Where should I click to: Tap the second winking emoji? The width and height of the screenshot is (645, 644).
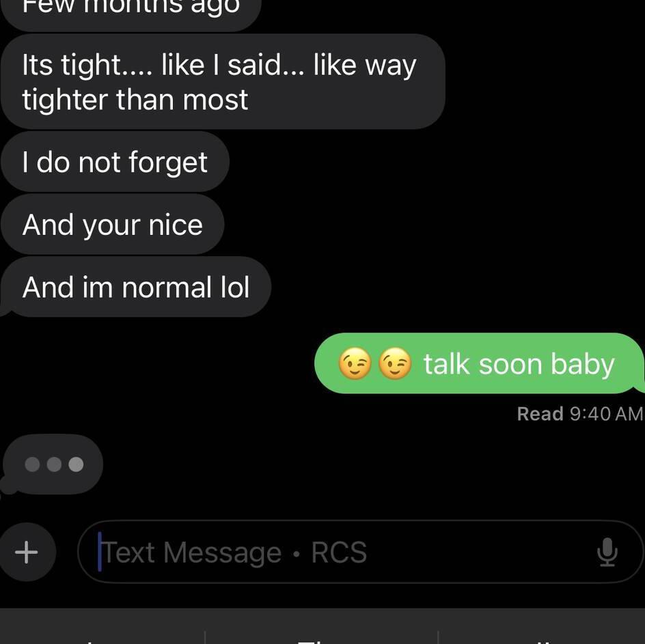click(395, 363)
